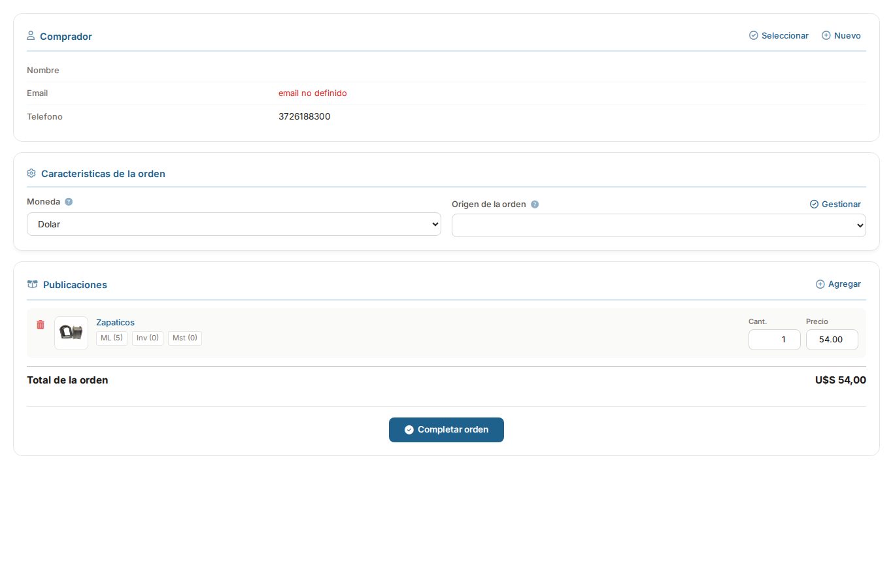Delete Zapaticos using the red trash icon
The image size is (893, 588).
click(x=40, y=324)
